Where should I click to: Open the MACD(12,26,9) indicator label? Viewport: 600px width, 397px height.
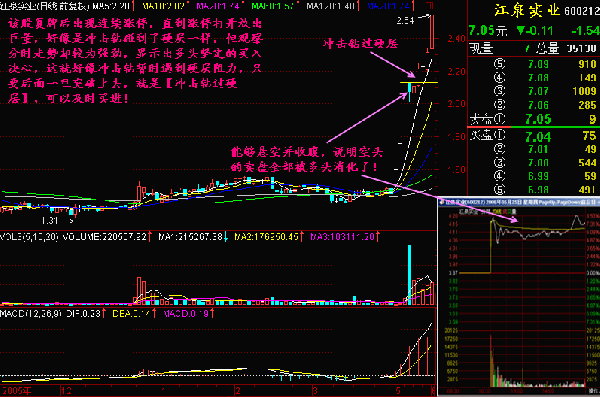pyautogui.click(x=31, y=314)
